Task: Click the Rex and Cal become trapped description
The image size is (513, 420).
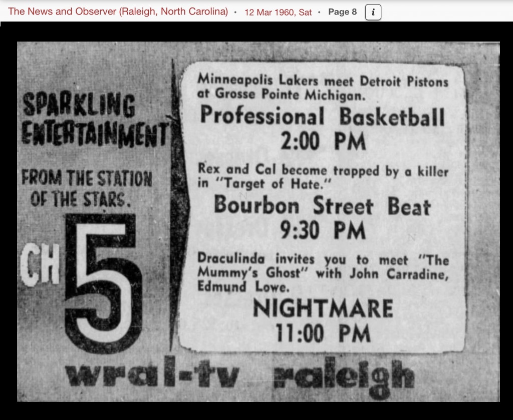Action: pos(323,177)
